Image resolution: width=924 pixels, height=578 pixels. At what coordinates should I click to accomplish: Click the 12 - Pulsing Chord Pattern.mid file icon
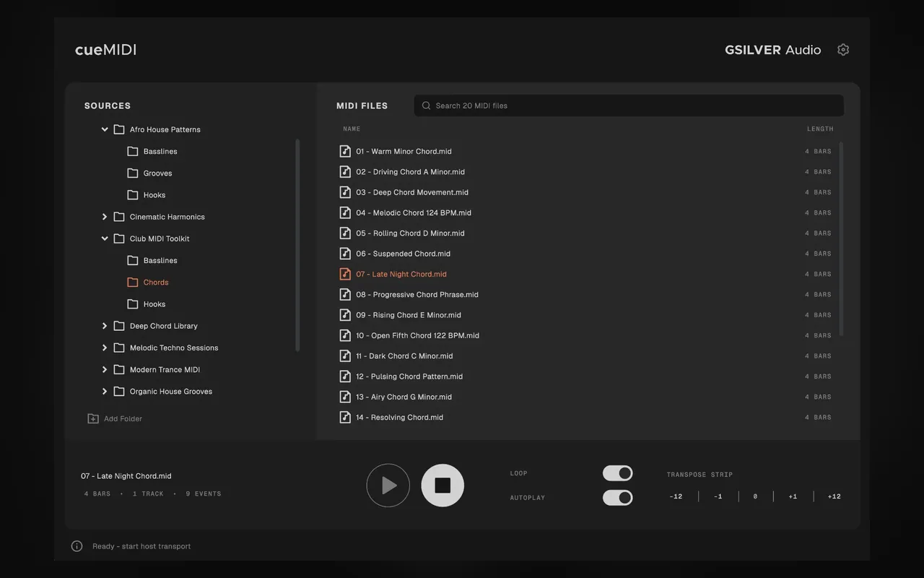click(x=345, y=376)
